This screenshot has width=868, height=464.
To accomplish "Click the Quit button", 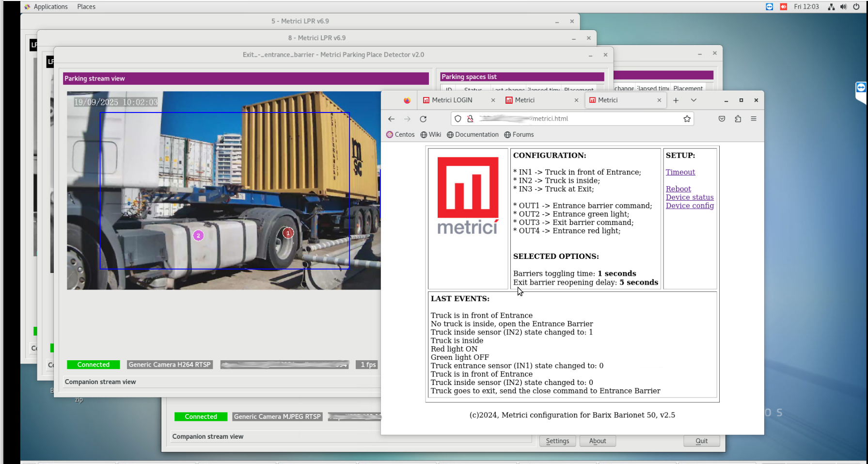I will tap(701, 441).
